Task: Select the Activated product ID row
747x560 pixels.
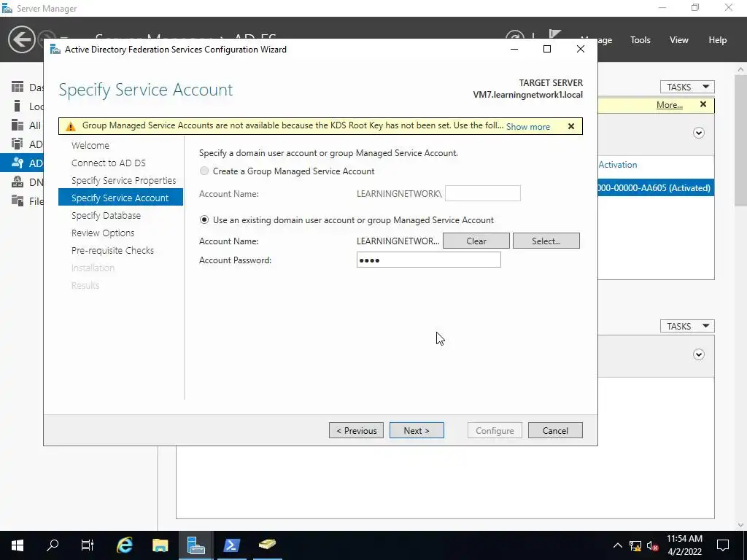Action: (x=656, y=187)
